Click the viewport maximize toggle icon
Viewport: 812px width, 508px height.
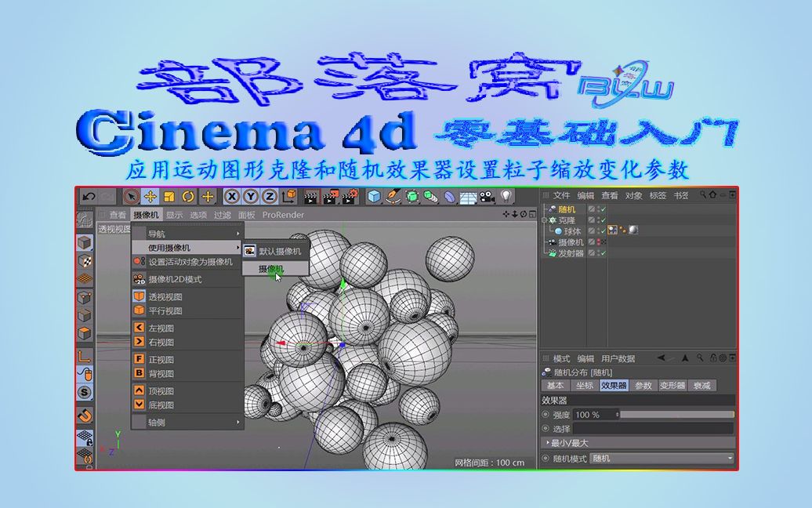tap(532, 214)
